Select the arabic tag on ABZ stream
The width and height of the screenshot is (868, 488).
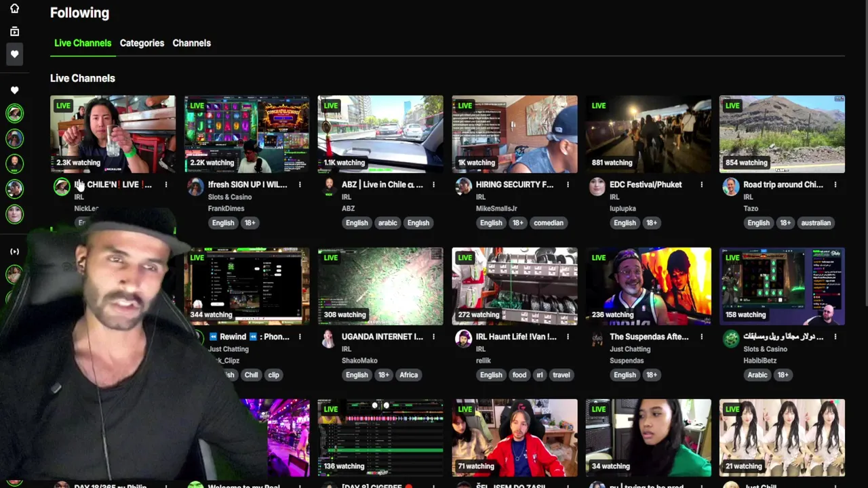click(387, 223)
